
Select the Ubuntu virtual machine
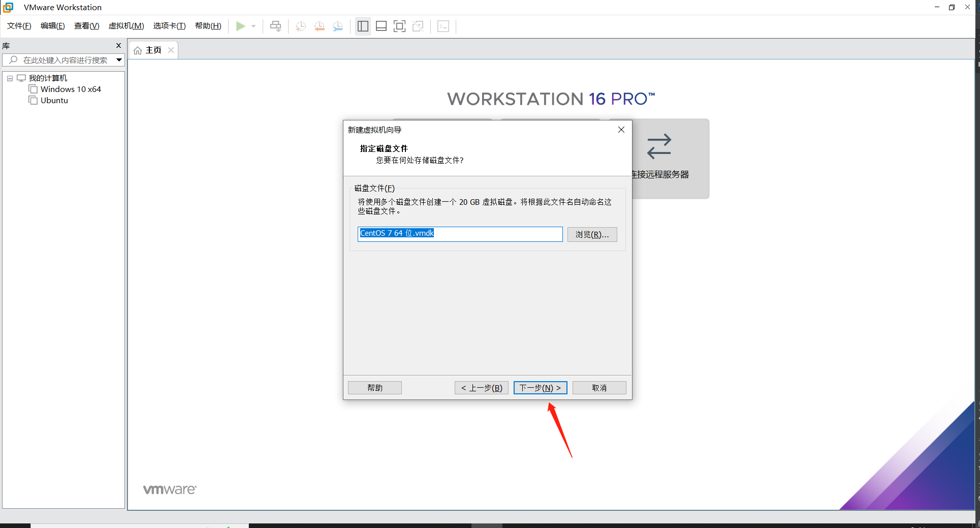54,100
